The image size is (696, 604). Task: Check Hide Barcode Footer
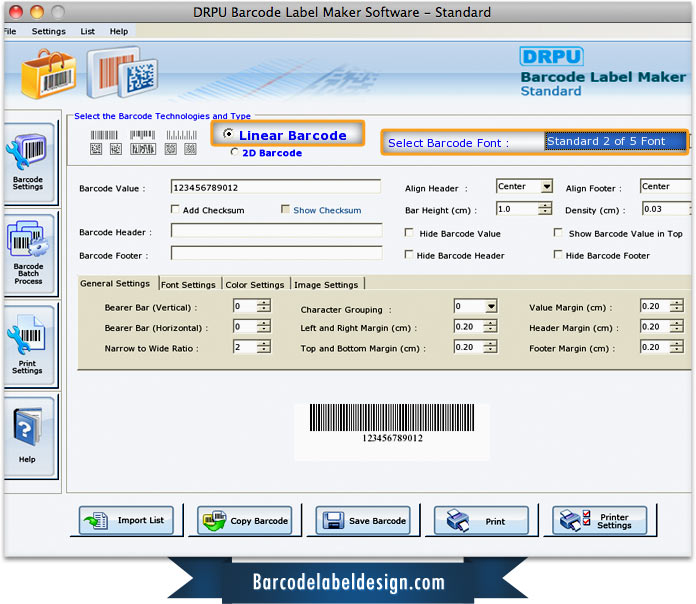pyautogui.click(x=558, y=254)
